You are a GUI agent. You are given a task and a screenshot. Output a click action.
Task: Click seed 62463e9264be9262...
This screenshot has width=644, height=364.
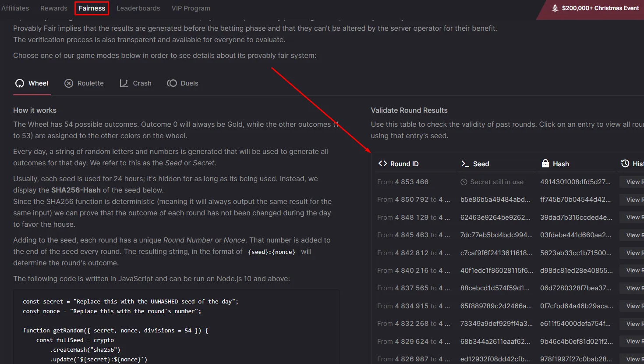[495, 218]
